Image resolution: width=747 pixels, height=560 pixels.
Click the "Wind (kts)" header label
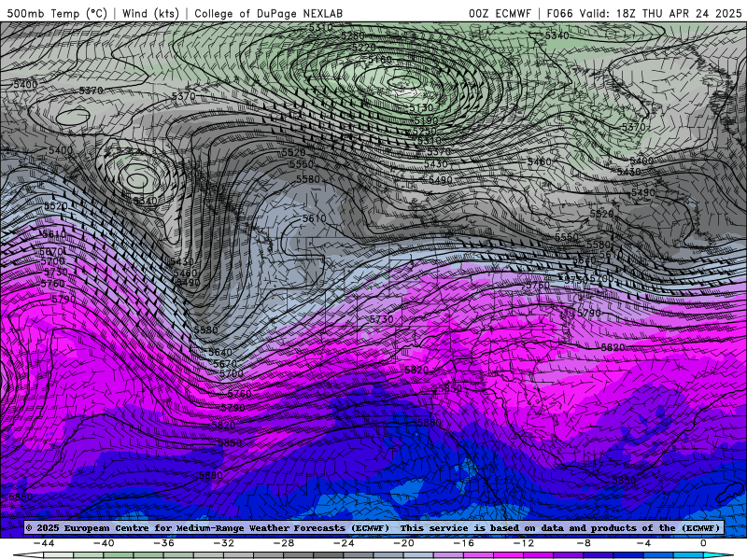tap(150, 13)
